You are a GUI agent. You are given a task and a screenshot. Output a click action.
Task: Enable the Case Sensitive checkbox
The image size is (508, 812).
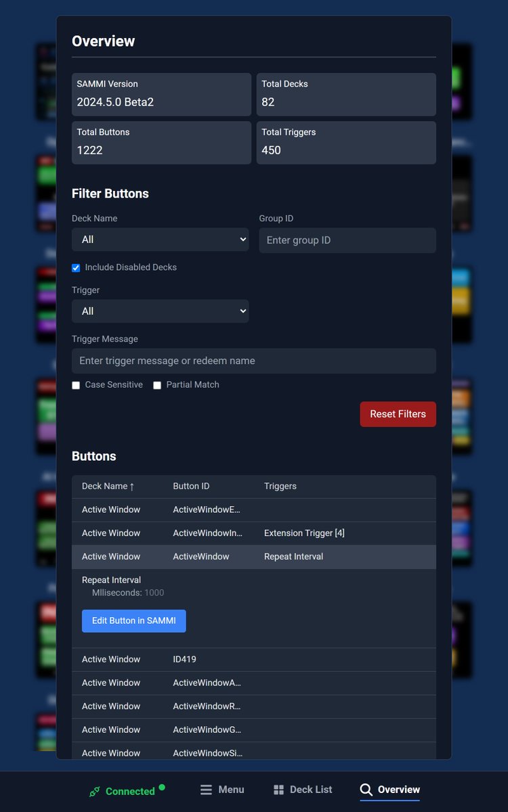pos(76,385)
